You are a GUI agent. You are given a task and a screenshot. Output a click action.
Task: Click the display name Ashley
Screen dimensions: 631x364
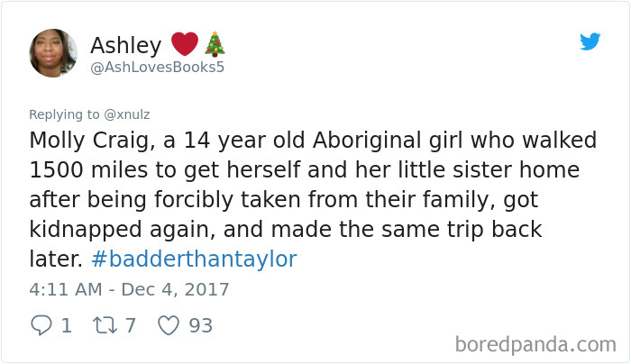[126, 45]
